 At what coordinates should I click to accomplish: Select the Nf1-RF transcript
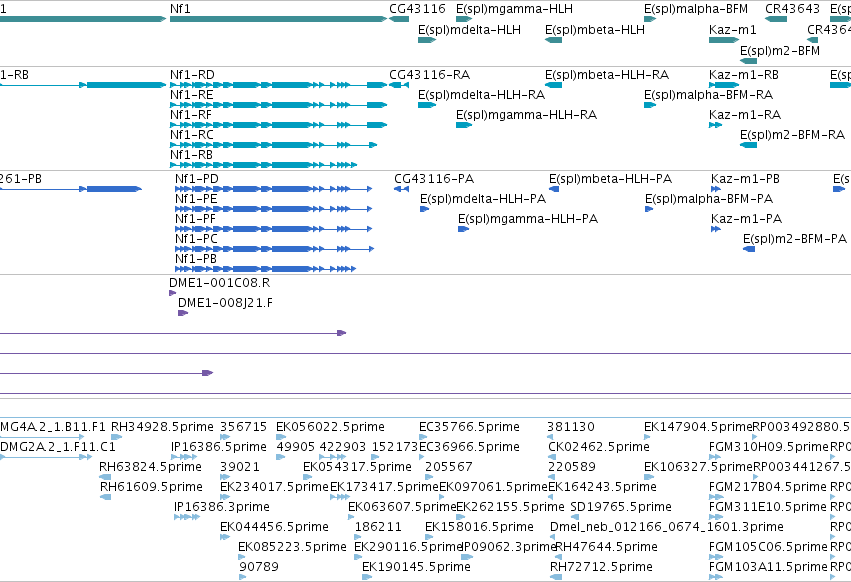coord(278,125)
